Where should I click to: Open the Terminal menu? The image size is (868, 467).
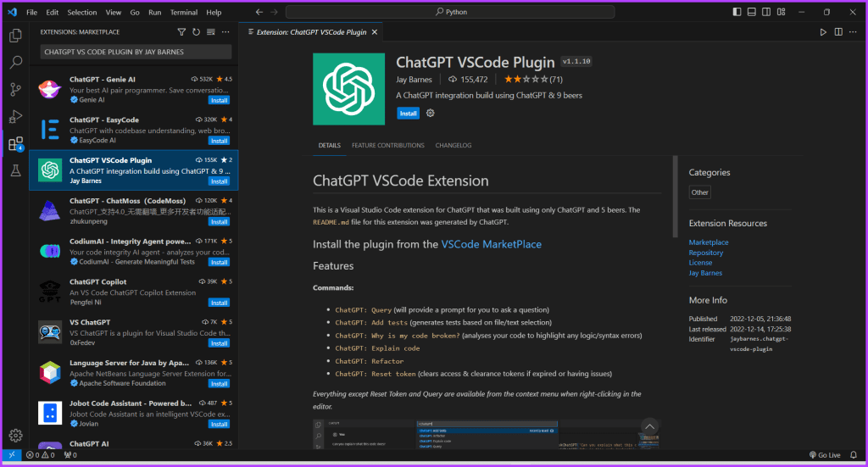pos(184,12)
